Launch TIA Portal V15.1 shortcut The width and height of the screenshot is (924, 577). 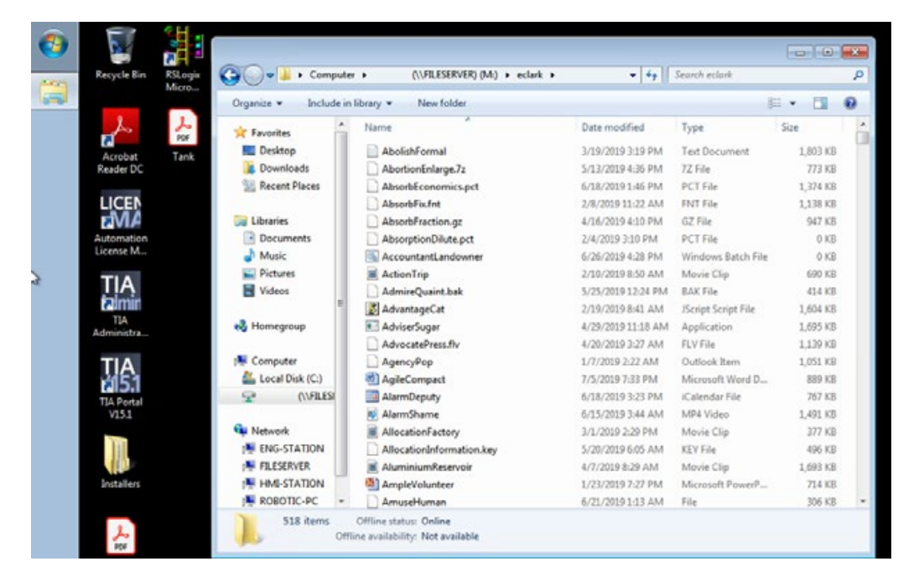click(x=120, y=386)
